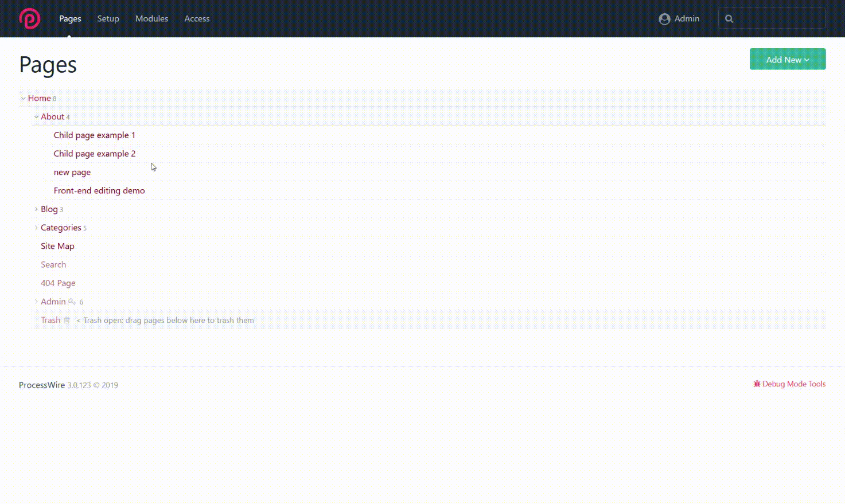Click the bug icon for Debug Mode Tools

pyautogui.click(x=757, y=384)
